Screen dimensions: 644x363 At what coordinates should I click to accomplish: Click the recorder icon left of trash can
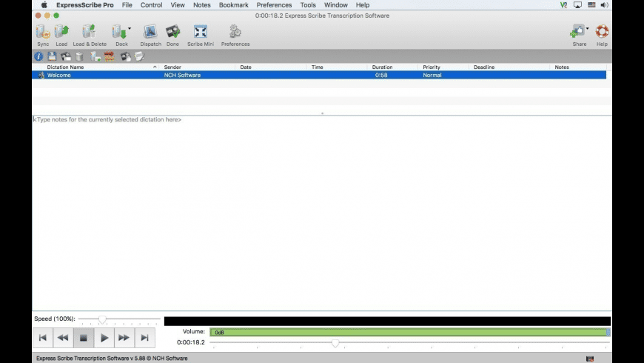click(66, 56)
